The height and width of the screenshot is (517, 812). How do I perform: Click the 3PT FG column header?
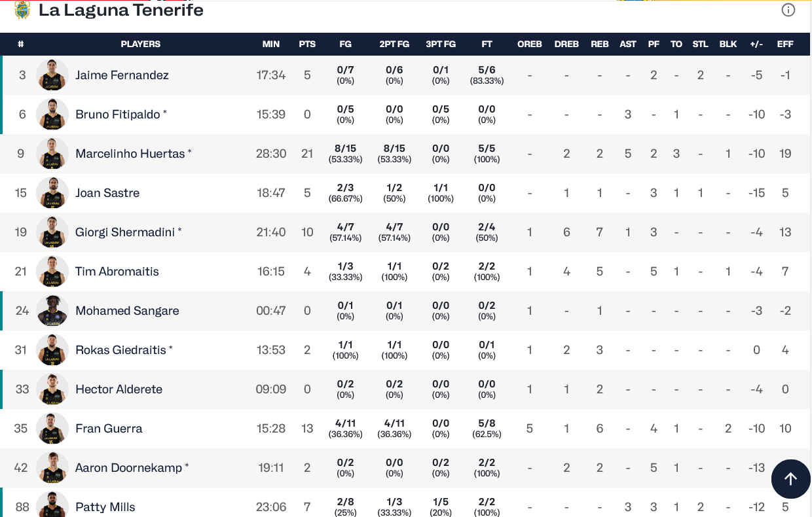(x=441, y=45)
